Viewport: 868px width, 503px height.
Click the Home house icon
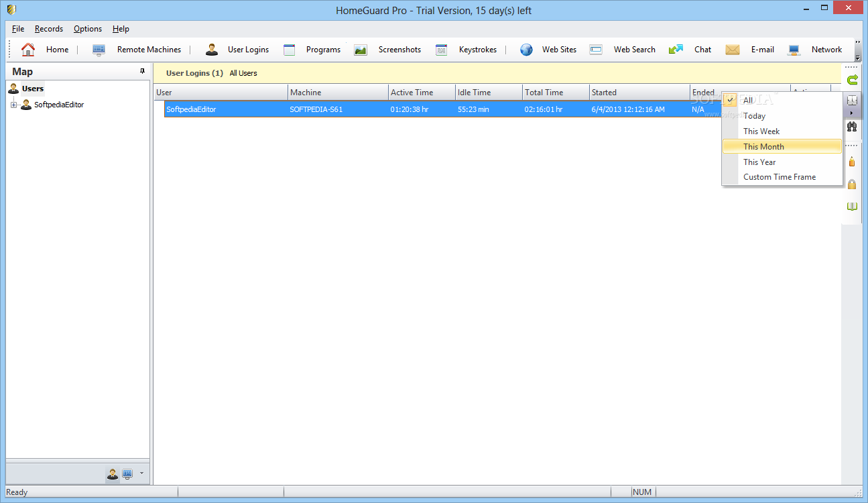(28, 50)
